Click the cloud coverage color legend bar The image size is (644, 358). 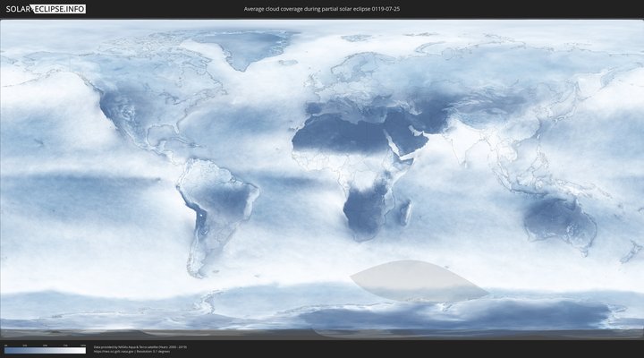[x=45, y=350]
